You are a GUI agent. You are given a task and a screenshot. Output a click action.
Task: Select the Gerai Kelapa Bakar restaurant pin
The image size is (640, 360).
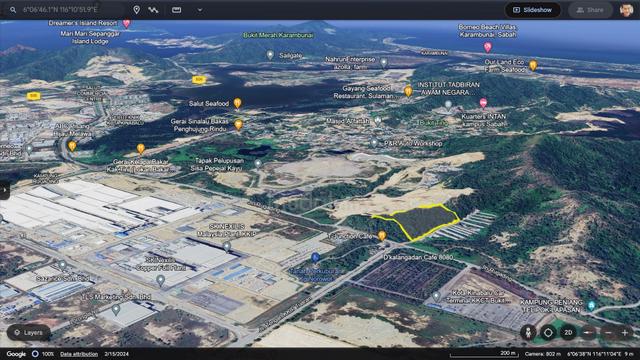pos(140,149)
